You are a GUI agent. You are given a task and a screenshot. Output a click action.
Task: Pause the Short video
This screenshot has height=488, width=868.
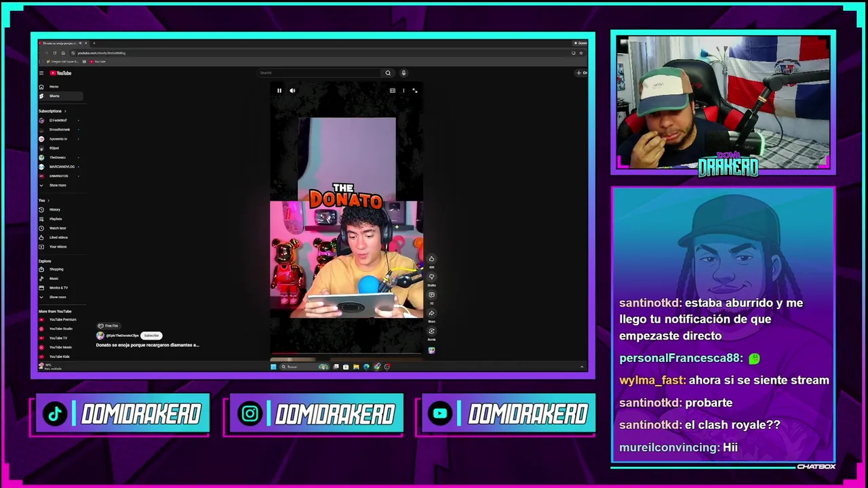coord(279,91)
